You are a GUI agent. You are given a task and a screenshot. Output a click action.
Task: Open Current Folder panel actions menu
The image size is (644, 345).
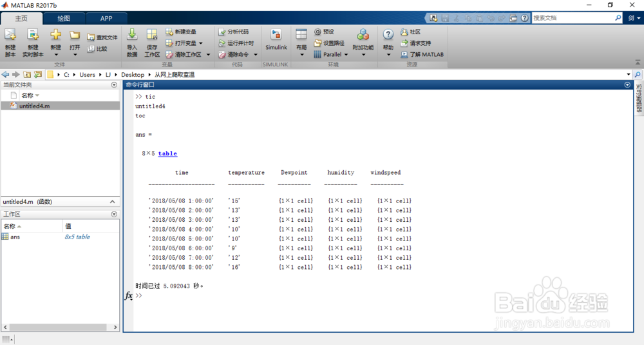114,84
